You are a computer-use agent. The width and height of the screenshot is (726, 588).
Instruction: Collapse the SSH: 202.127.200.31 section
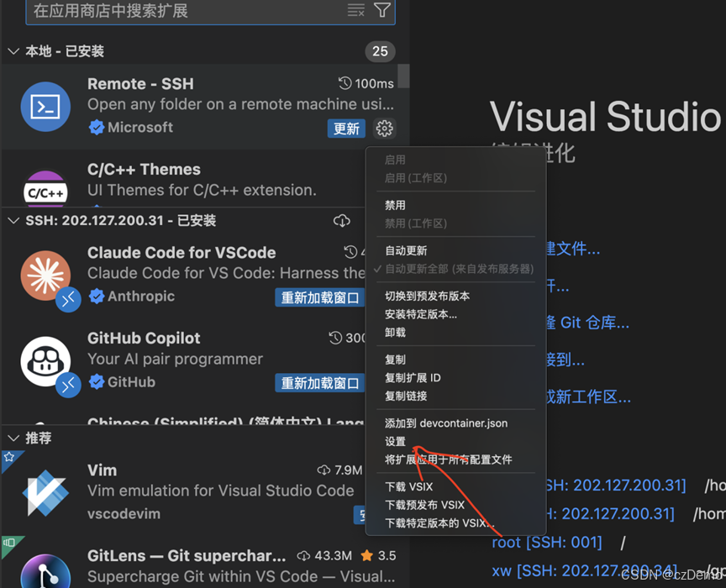pyautogui.click(x=13, y=220)
